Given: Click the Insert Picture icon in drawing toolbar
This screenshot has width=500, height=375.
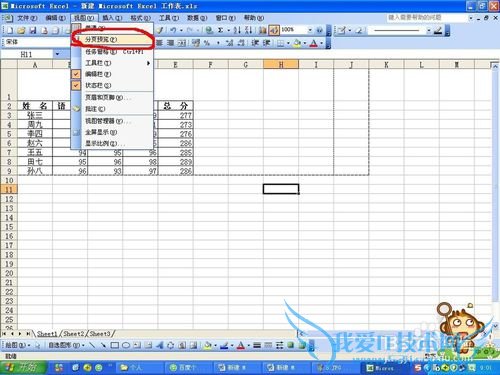Looking at the screenshot, I should click(x=193, y=345).
